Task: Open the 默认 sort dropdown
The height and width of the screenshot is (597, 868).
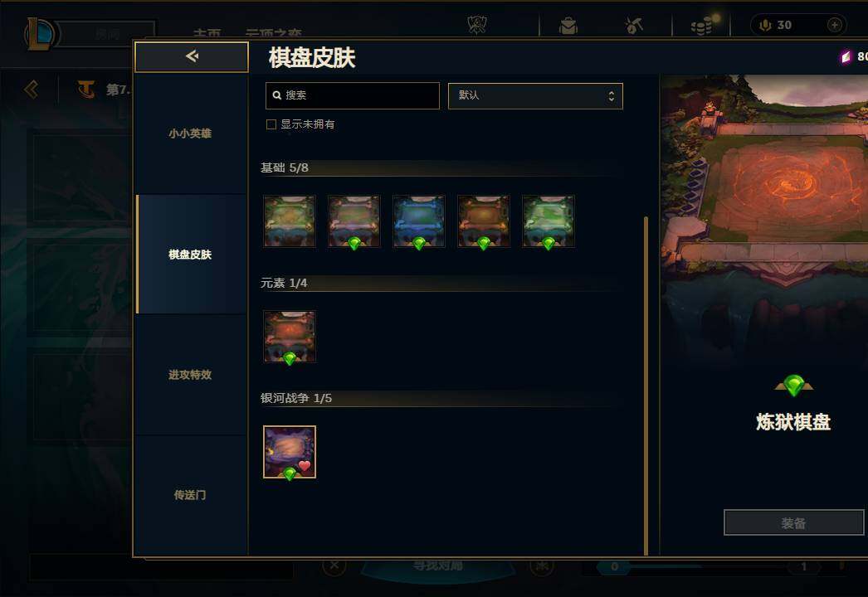Action: click(x=534, y=95)
